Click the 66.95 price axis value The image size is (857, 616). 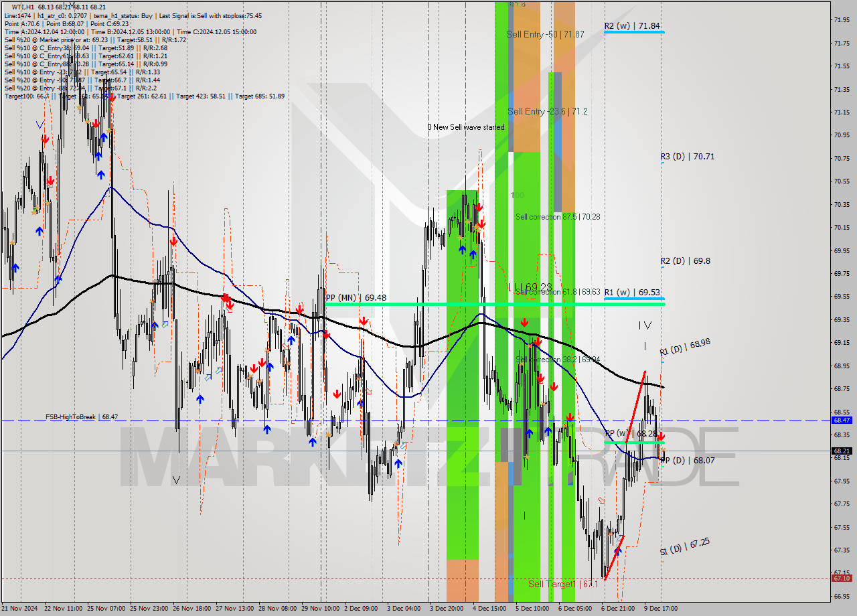click(x=842, y=596)
